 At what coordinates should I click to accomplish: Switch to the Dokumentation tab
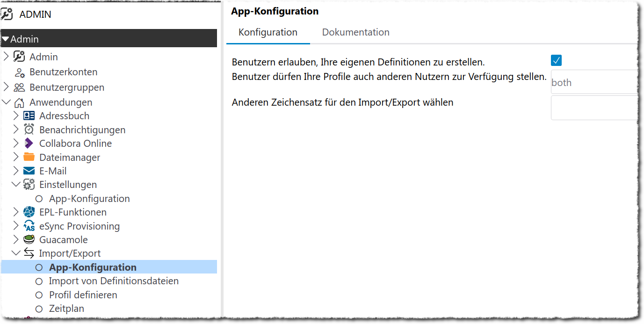pos(355,32)
